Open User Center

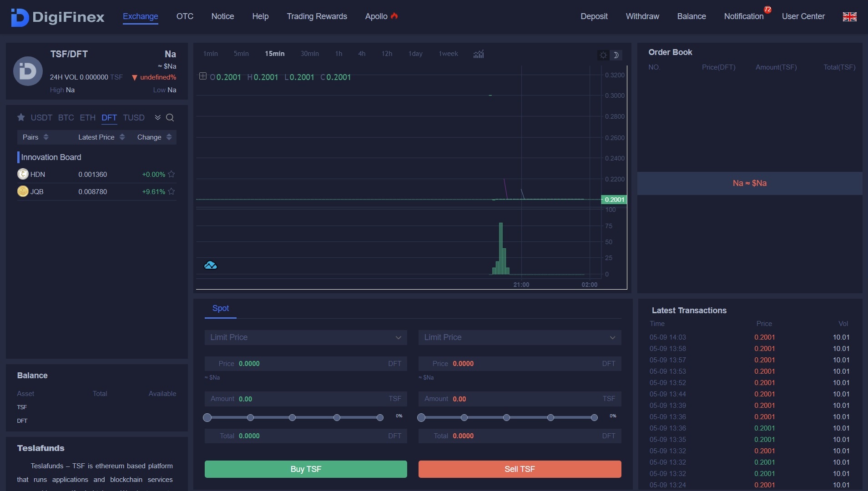[803, 16]
